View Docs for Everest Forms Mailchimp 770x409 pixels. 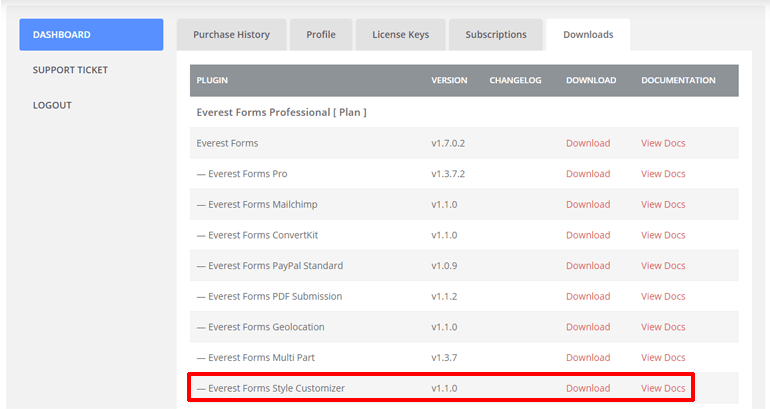pyautogui.click(x=663, y=205)
